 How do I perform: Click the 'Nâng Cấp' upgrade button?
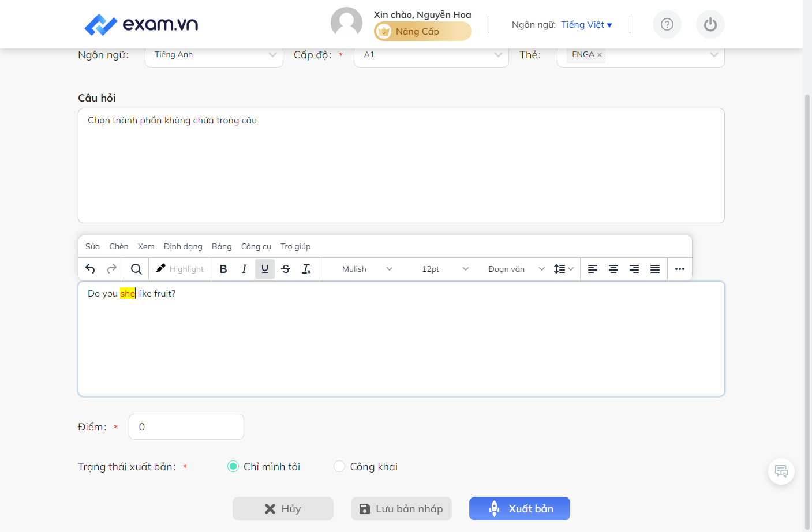[422, 31]
